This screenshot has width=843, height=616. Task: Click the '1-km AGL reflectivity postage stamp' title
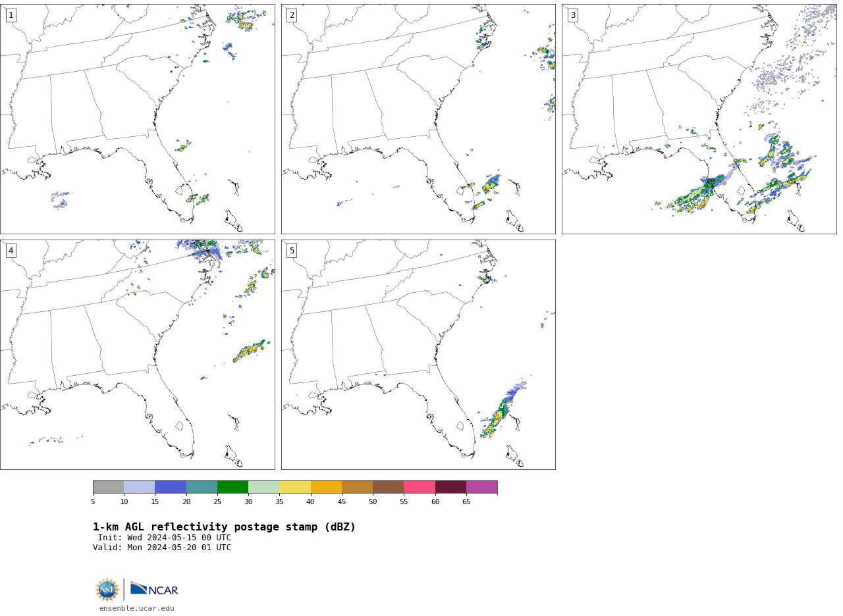[224, 527]
